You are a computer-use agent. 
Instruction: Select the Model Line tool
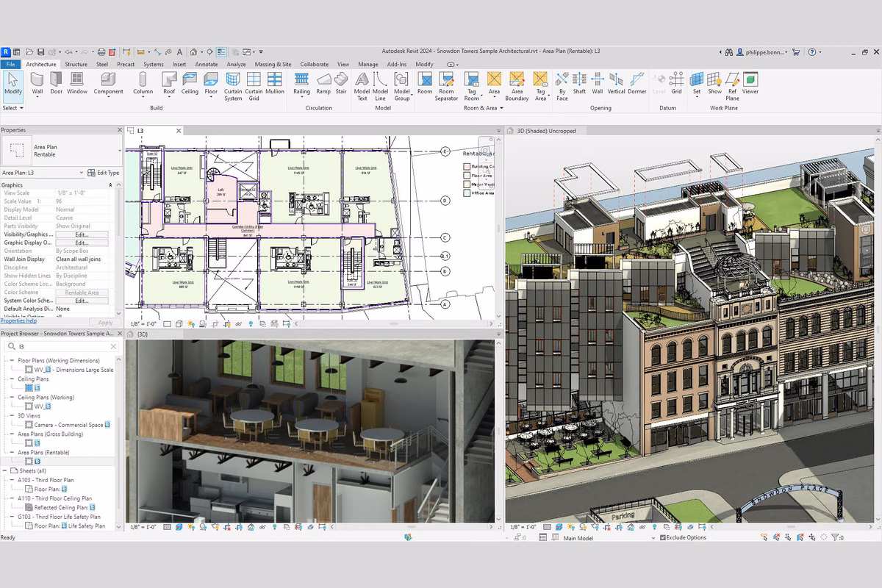pos(380,86)
